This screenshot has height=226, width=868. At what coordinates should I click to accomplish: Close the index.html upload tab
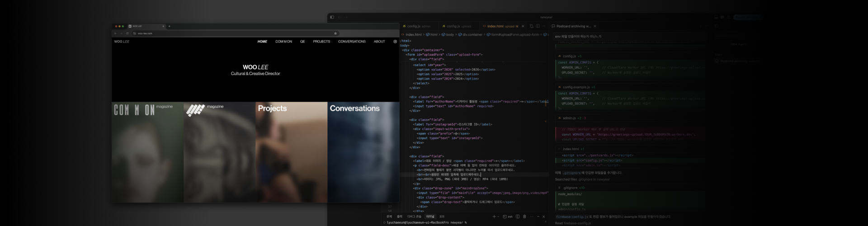coord(523,26)
